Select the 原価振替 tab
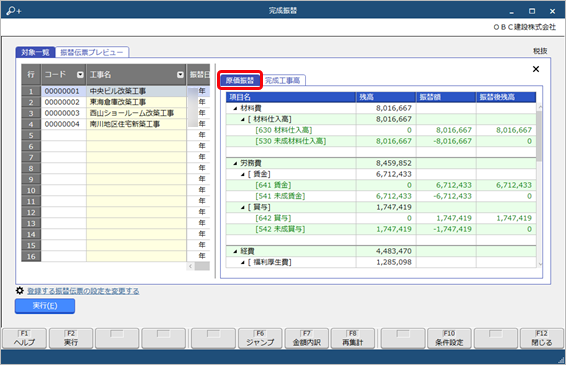The image size is (566, 365). pyautogui.click(x=240, y=80)
